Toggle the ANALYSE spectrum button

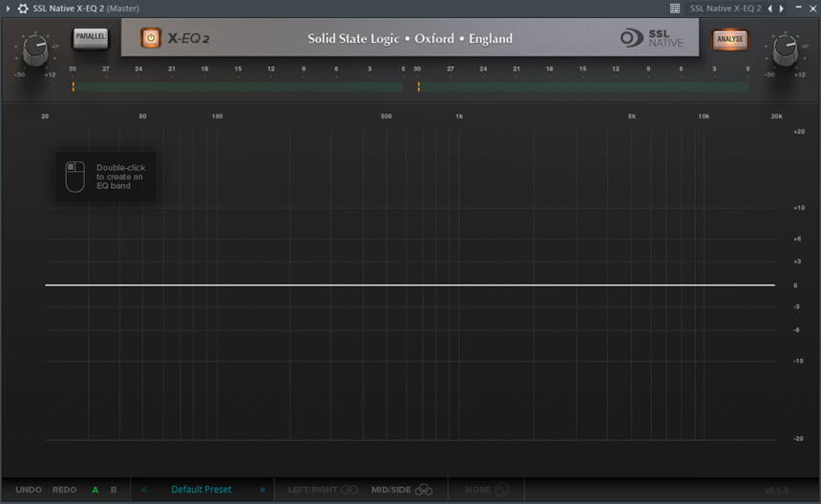[x=729, y=39]
